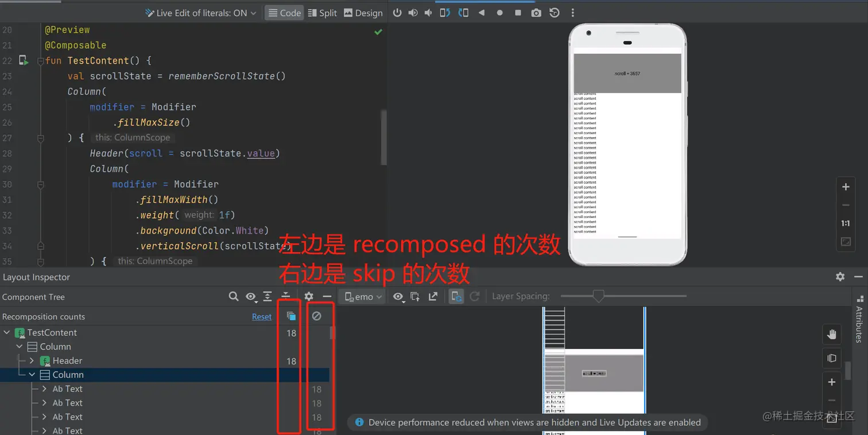Switch editor to Code view
Viewport: 868px width, 435px height.
285,13
